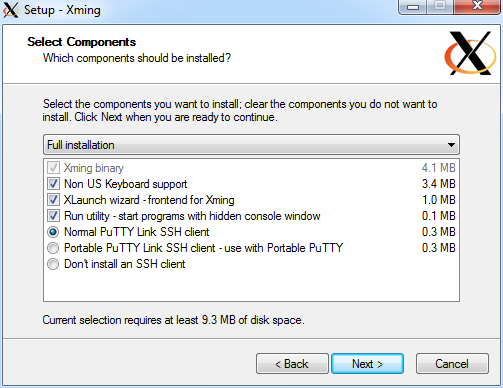Click the greyed Xming binary checkbox
503x388 pixels.
pos(53,168)
